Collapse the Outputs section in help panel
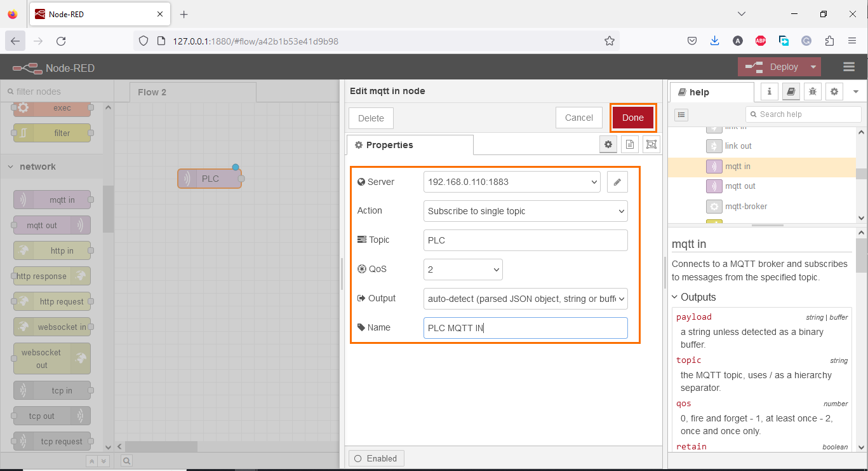 pyautogui.click(x=674, y=297)
